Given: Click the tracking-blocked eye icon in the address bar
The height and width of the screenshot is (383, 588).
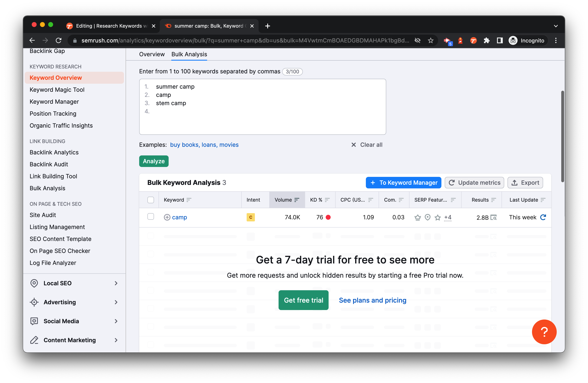Looking at the screenshot, I should 418,40.
